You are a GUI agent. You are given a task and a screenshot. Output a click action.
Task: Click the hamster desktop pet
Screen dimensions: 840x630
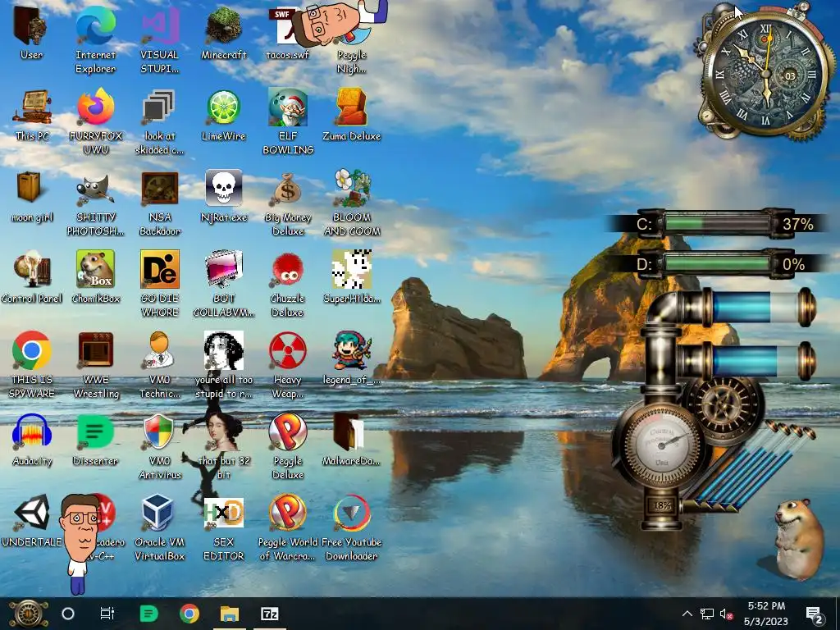click(x=798, y=538)
